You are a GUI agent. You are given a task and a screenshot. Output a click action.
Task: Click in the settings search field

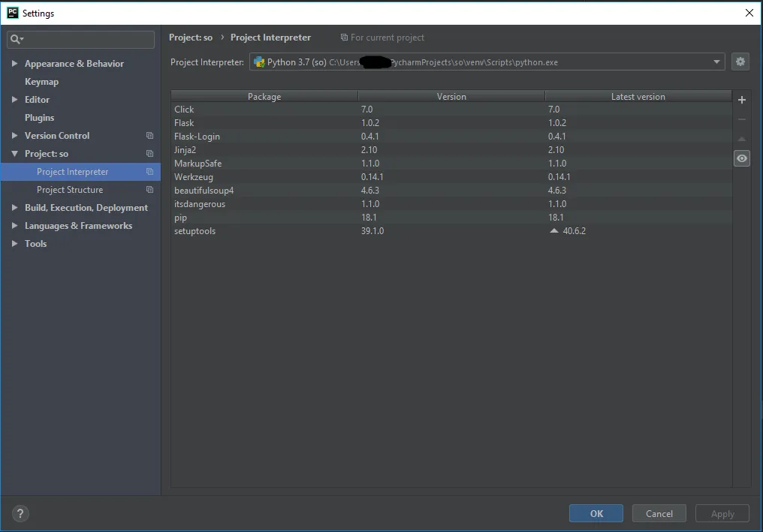(x=81, y=39)
